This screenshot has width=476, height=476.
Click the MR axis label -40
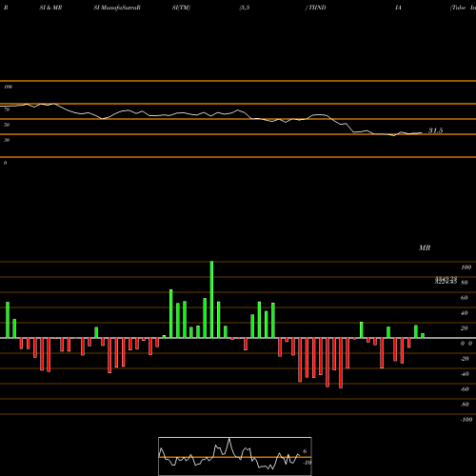465,374
